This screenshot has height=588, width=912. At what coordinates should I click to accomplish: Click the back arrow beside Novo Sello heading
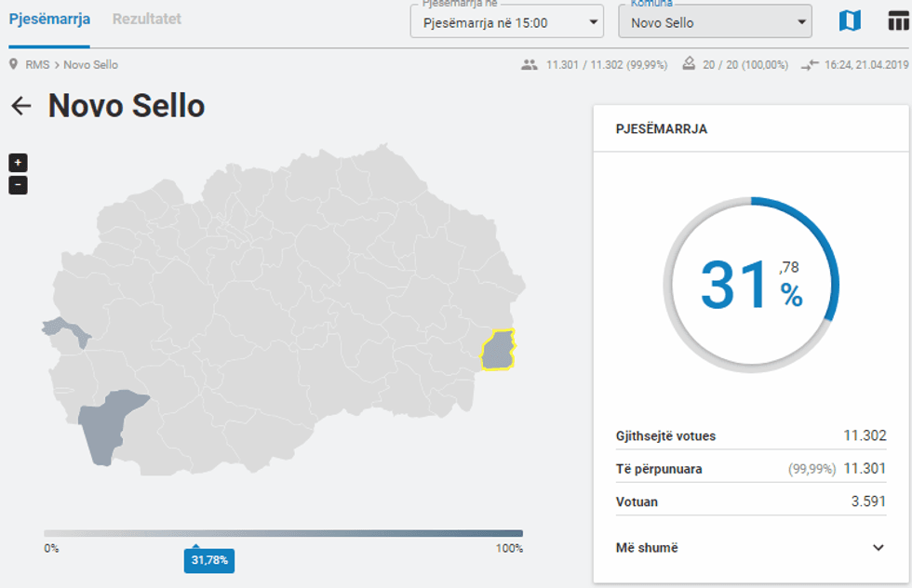(x=21, y=105)
